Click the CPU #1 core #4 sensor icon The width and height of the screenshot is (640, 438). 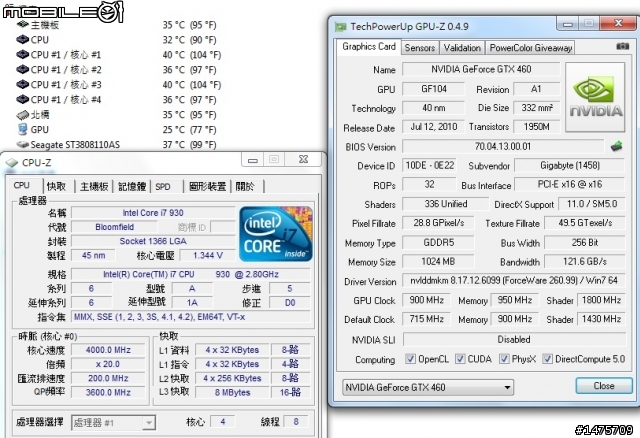[x=22, y=99]
